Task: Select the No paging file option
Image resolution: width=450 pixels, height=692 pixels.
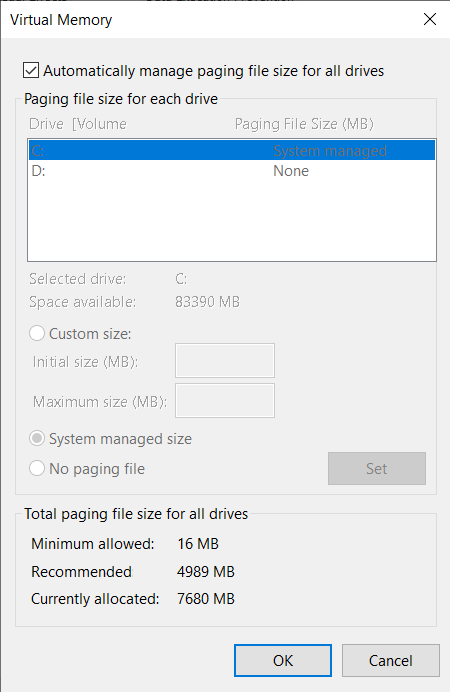Action: point(37,468)
